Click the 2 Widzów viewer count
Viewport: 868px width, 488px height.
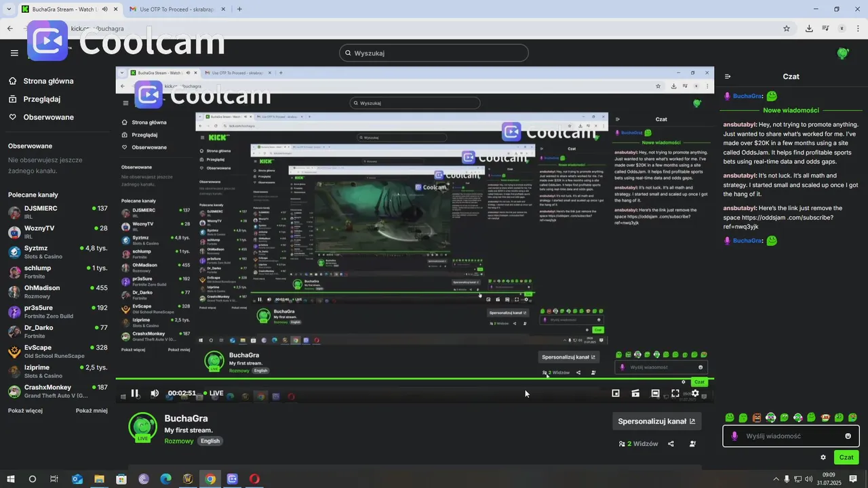tap(638, 444)
